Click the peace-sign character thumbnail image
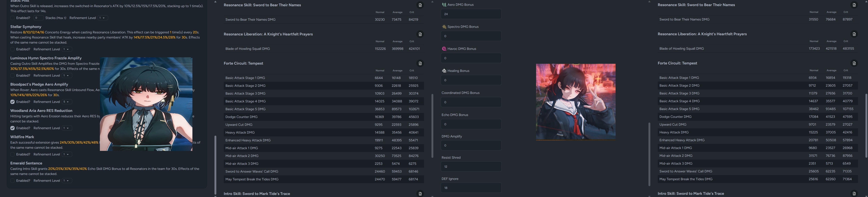 576,102
